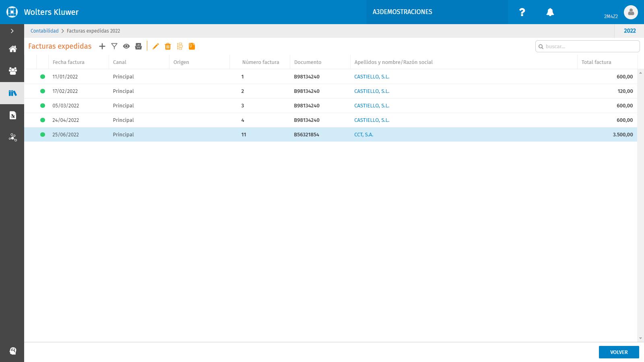Screen dimensions: 644x362
Task: Click the buscar search field
Action: click(588, 46)
